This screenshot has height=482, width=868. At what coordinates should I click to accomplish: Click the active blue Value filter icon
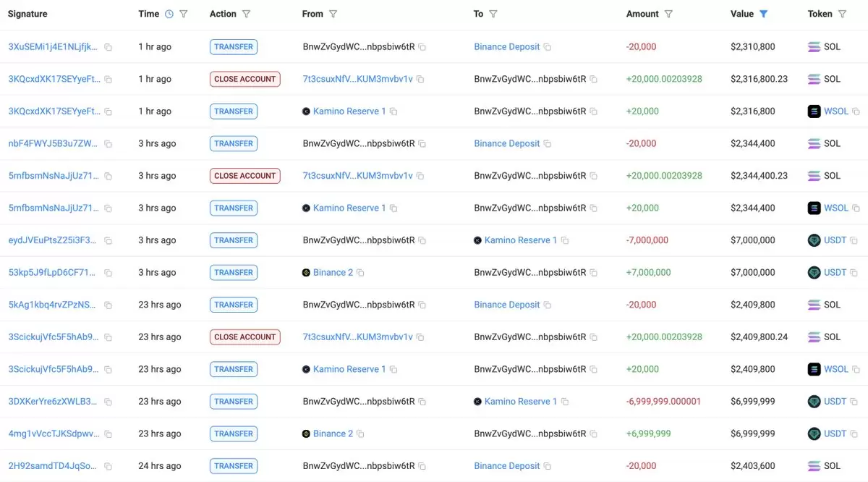click(x=763, y=14)
